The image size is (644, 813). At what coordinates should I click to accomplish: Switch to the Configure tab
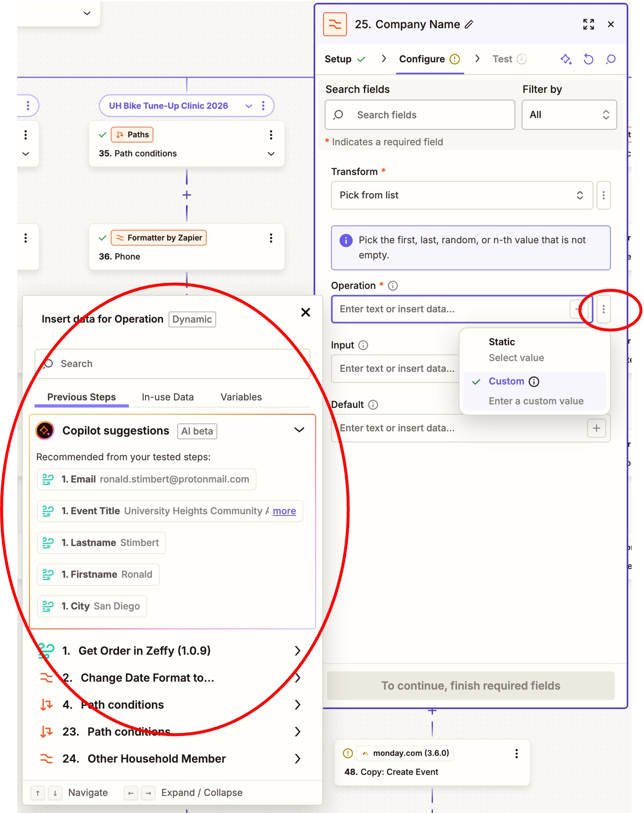point(429,59)
